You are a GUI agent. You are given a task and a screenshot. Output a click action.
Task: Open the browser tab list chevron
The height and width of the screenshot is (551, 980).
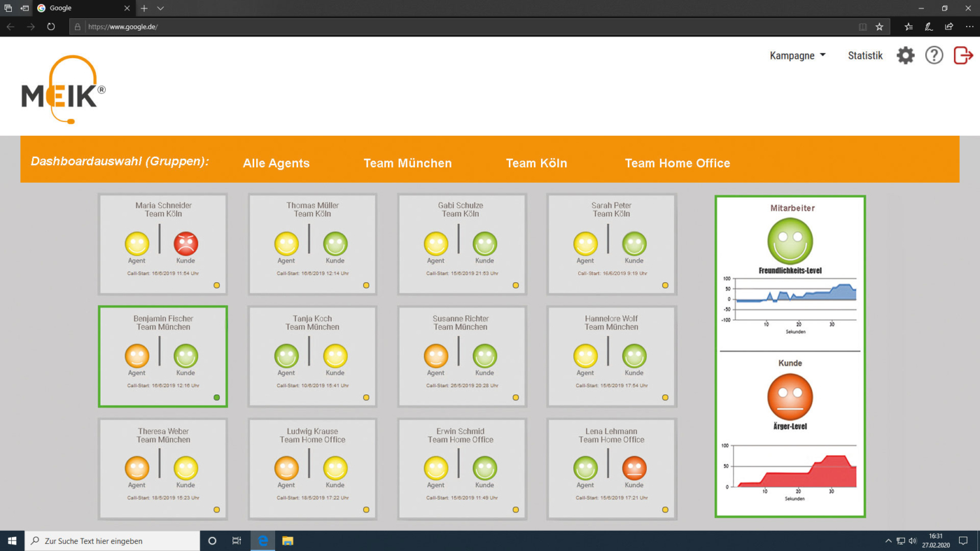tap(161, 8)
